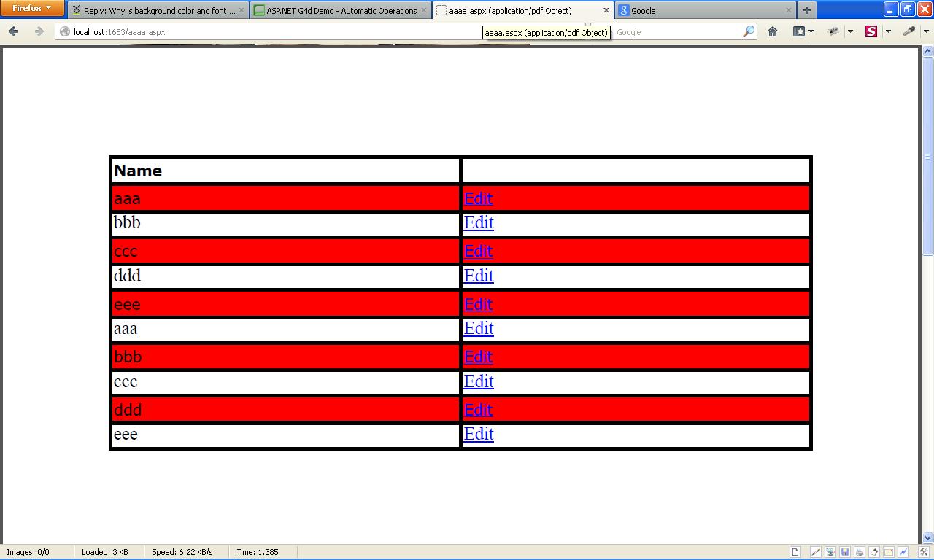
Task: Click the Home icon on the navigation toolbar
Action: pos(773,32)
